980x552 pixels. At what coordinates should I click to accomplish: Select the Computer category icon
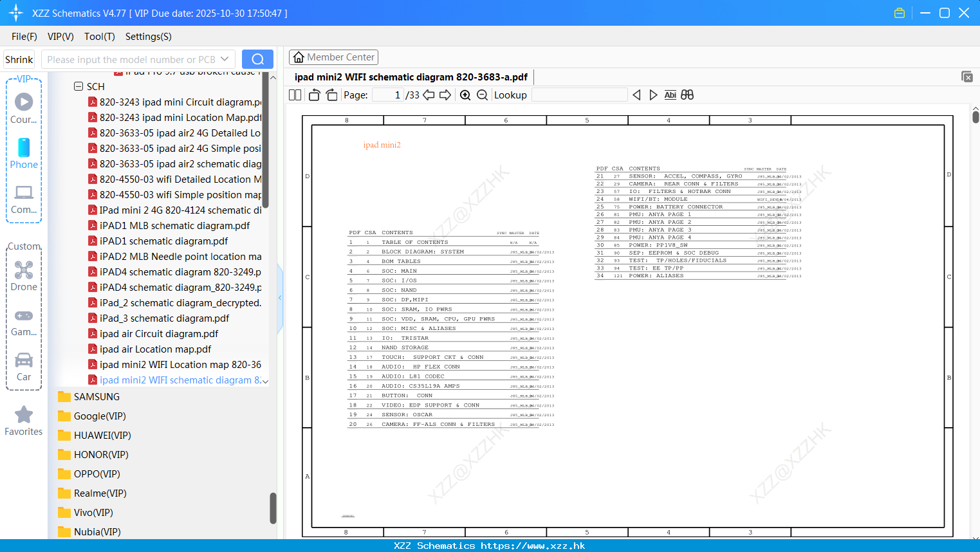(x=24, y=199)
